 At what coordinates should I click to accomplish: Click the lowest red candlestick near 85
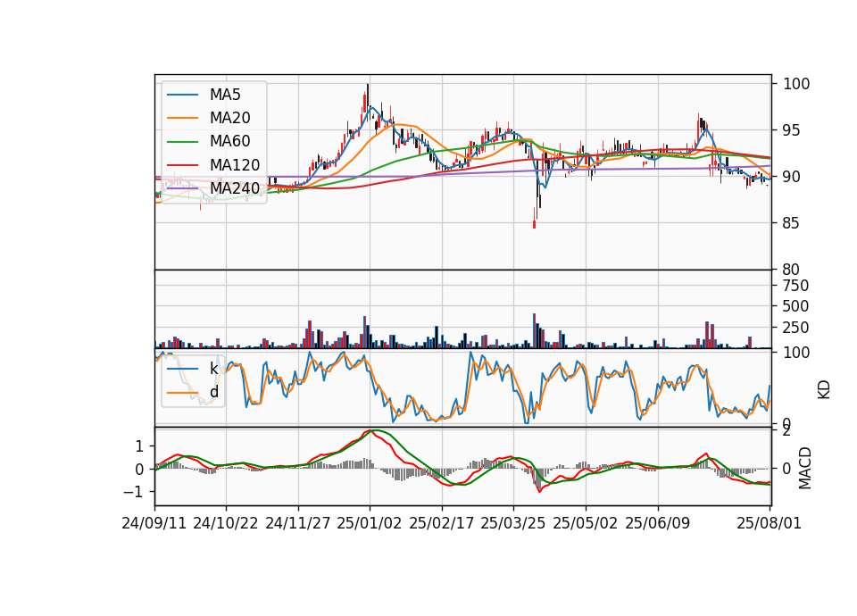point(534,218)
